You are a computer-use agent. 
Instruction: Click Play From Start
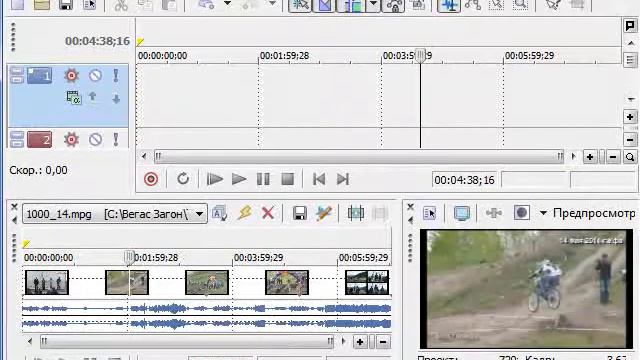tap(214, 179)
